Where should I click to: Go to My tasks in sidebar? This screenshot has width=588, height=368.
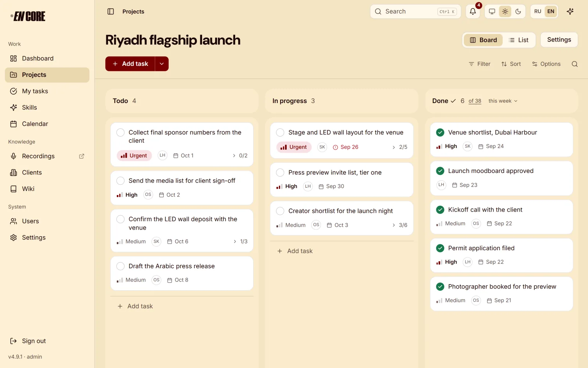47,91
